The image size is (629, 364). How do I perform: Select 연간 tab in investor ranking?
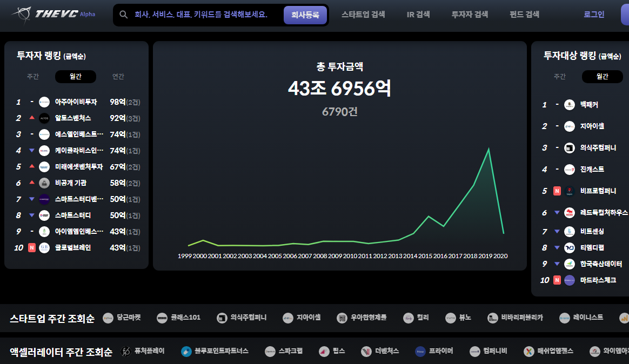click(x=118, y=77)
